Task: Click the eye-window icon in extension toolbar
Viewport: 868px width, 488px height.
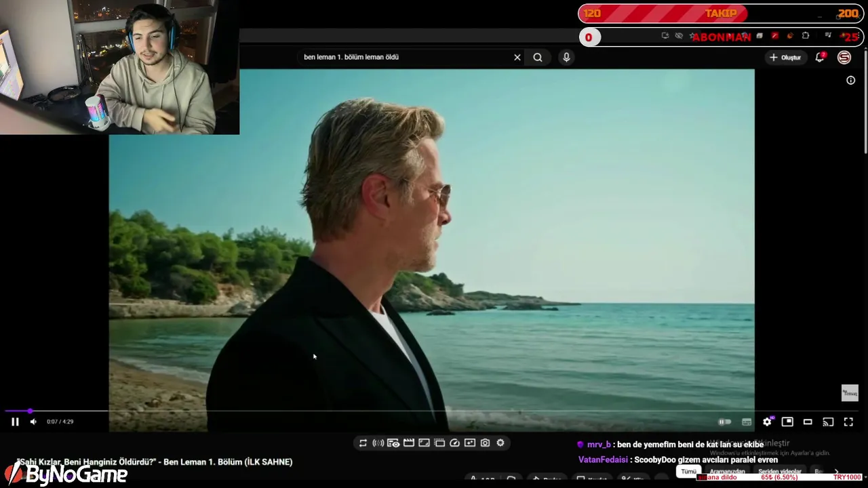Action: [x=393, y=443]
